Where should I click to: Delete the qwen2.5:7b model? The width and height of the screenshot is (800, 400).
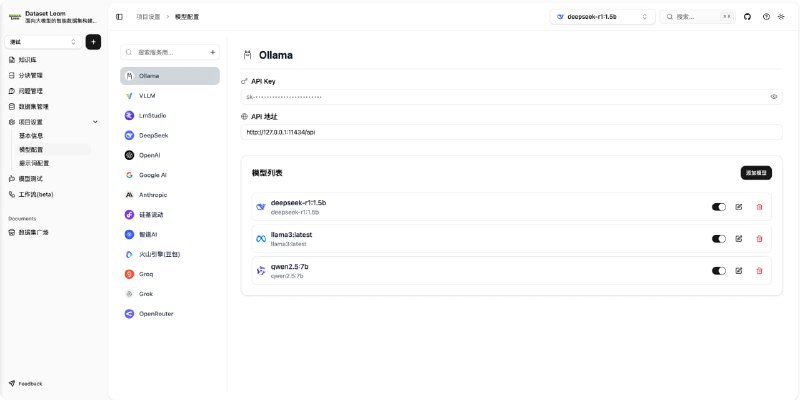[759, 270]
